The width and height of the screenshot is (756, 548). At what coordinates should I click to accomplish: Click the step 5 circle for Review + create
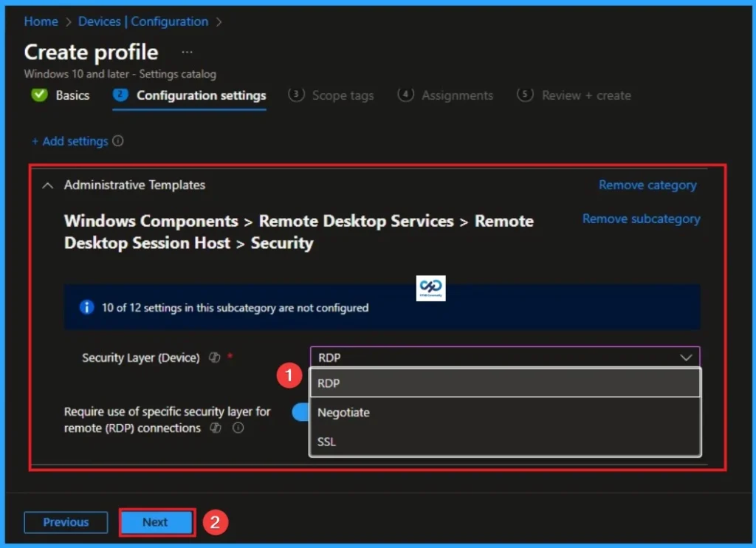[525, 95]
